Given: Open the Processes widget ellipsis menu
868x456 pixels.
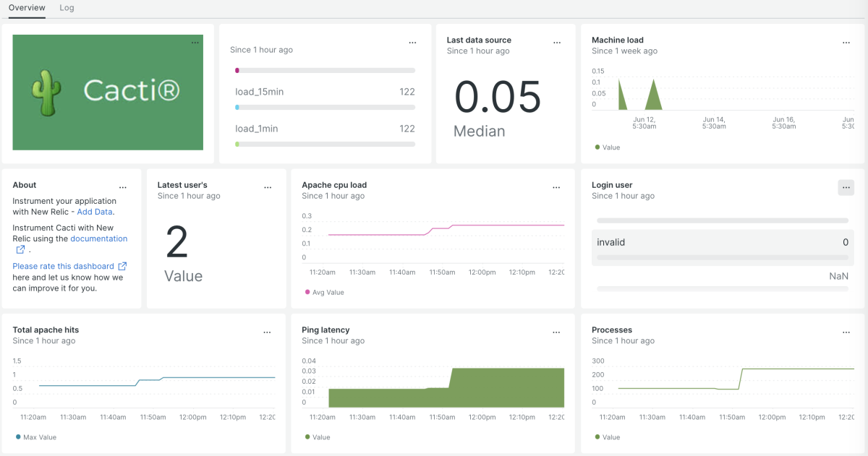Looking at the screenshot, I should coord(846,332).
